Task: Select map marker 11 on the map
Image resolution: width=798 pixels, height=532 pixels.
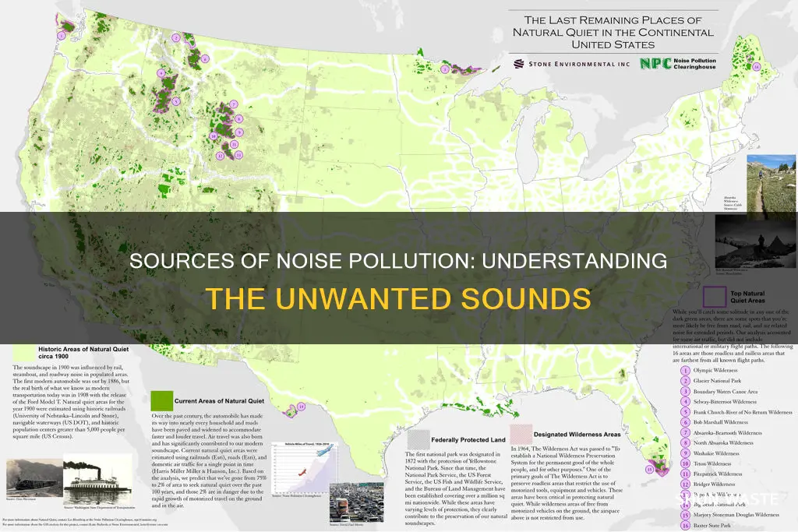Action: click(x=234, y=144)
